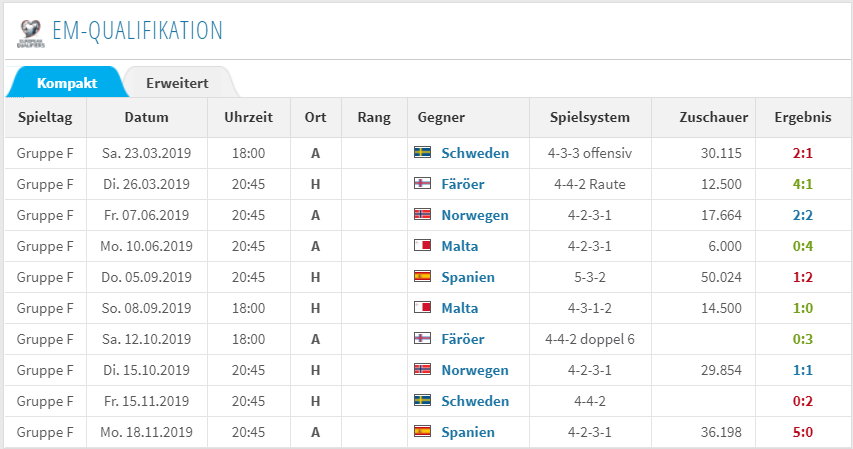Click Malta flag in 10.06.2019 row
The image size is (853, 449).
point(422,245)
